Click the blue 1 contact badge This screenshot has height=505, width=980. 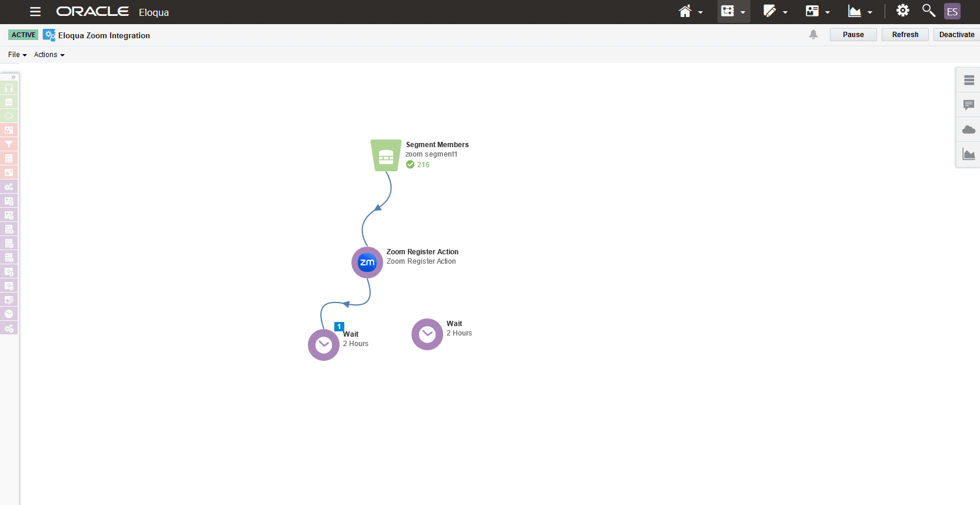(339, 327)
